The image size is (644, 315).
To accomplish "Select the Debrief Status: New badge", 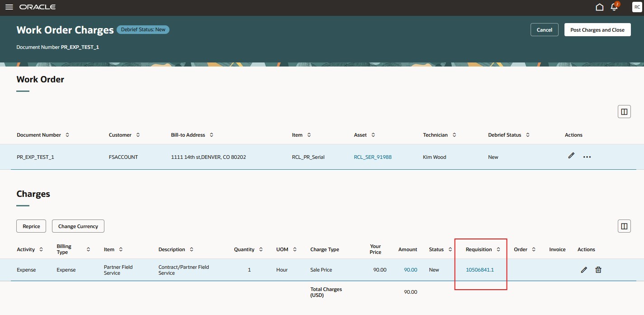I will 143,29.
